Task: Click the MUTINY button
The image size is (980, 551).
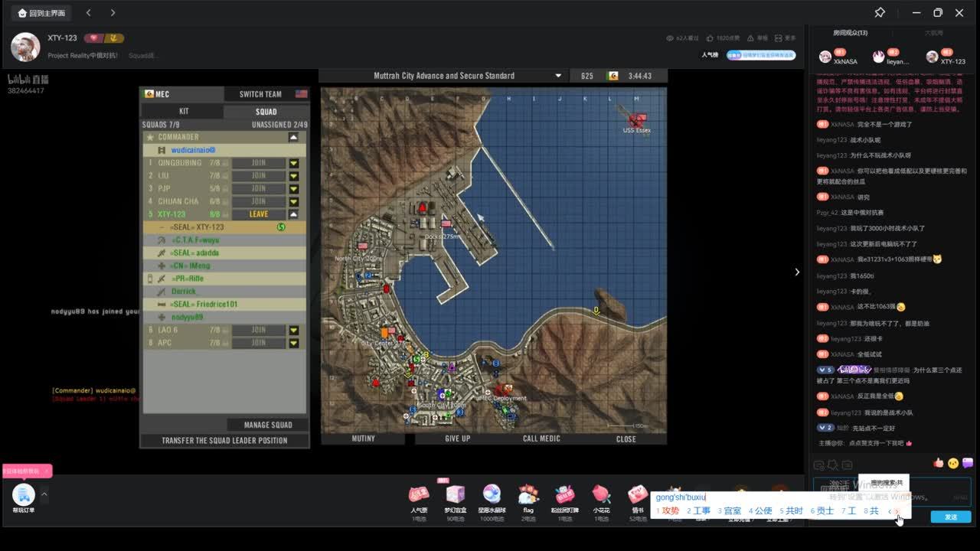Action: tap(363, 439)
